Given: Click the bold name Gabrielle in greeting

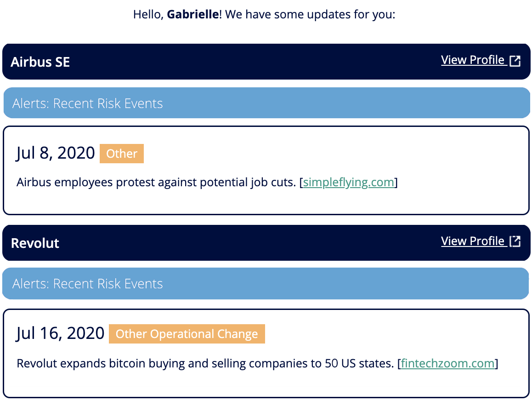Looking at the screenshot, I should click(192, 14).
